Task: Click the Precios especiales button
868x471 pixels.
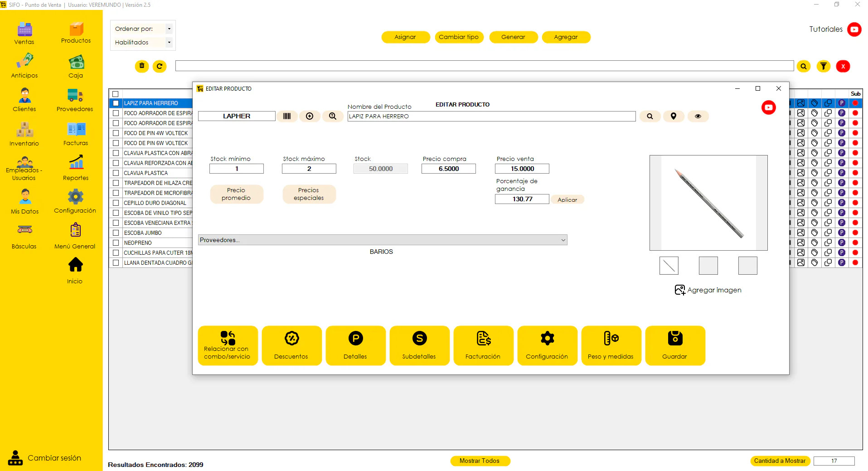Action: (x=309, y=194)
